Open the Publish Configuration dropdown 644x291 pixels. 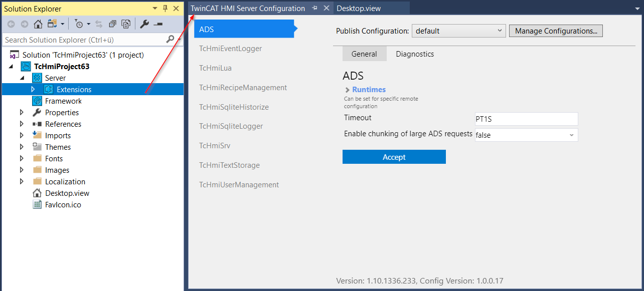pos(458,31)
